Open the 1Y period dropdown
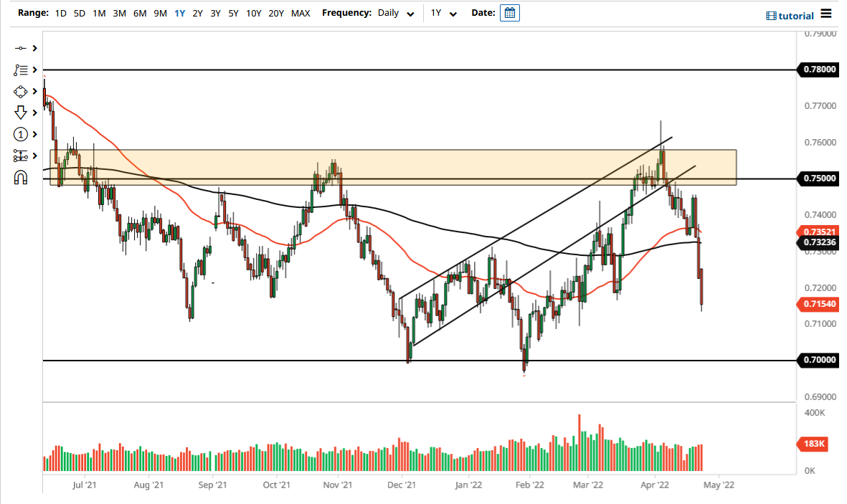This screenshot has width=847, height=504. coord(443,12)
